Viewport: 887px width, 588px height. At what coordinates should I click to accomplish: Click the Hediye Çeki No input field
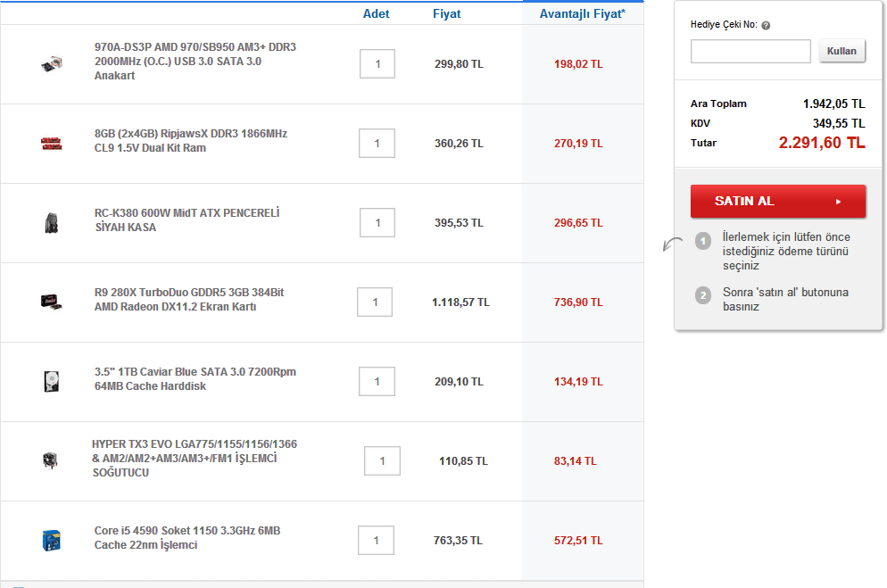click(750, 51)
